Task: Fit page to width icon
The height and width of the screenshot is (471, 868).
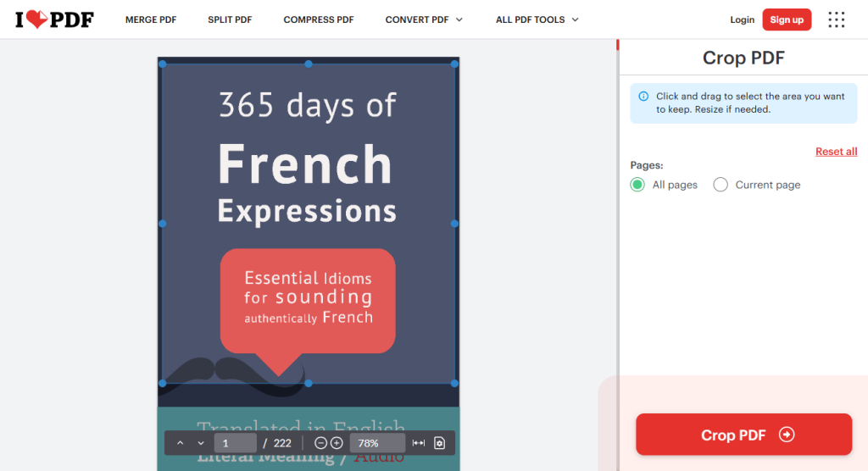Action: (x=419, y=443)
